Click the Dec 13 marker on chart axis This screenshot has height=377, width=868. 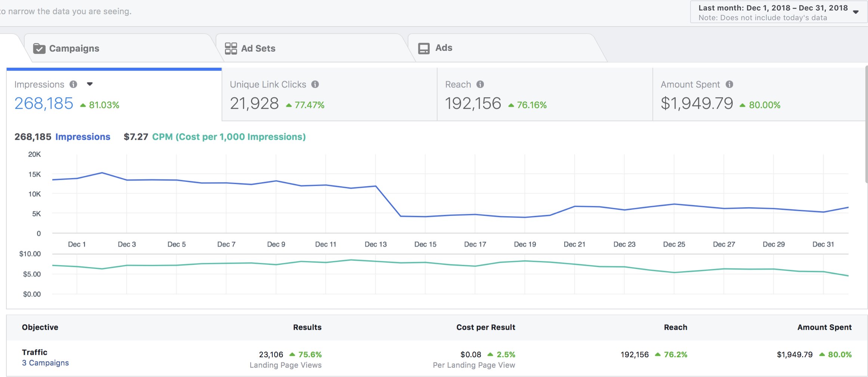376,244
